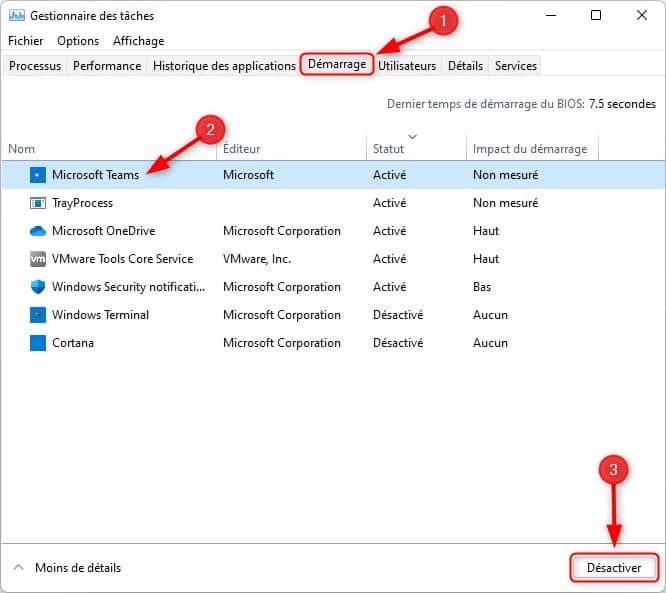Screen dimensions: 666x593
Task: Click the Task Manager title bar icon
Action: [x=17, y=16]
